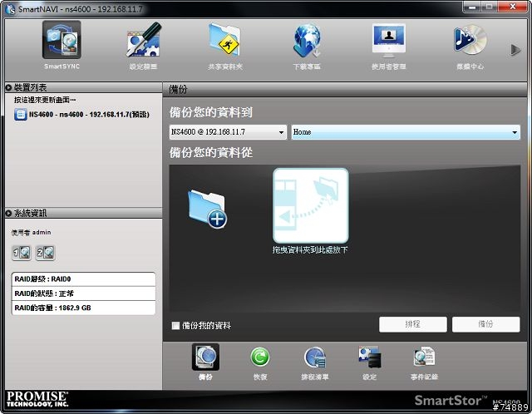Viewport: 532px width, 414px height.
Task: Minimize the SmartNAVI window
Action: [x=473, y=7]
